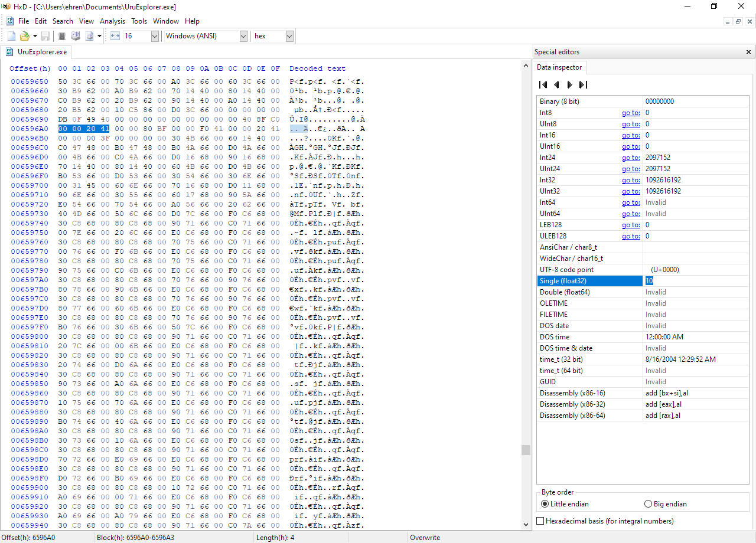Image resolution: width=756 pixels, height=543 pixels.
Task: Minimize the inner document window
Action: (728, 21)
